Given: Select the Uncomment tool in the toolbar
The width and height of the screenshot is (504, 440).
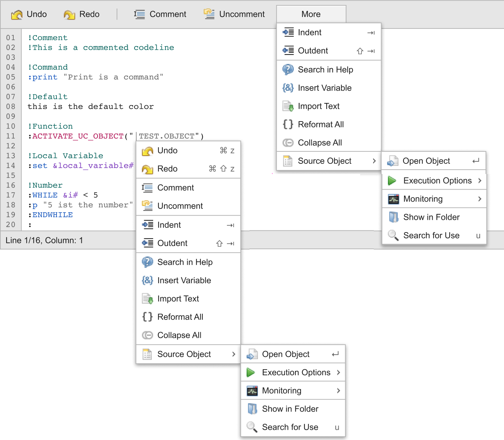Looking at the screenshot, I should [234, 14].
